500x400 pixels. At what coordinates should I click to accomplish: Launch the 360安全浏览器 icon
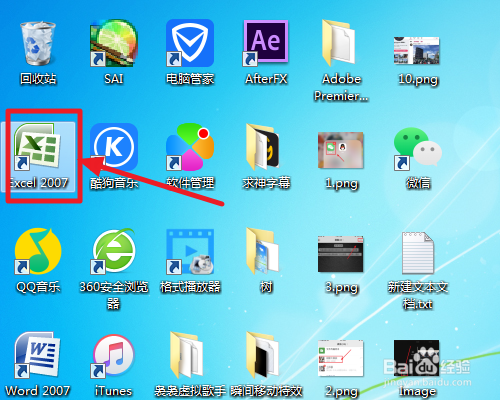click(x=114, y=251)
